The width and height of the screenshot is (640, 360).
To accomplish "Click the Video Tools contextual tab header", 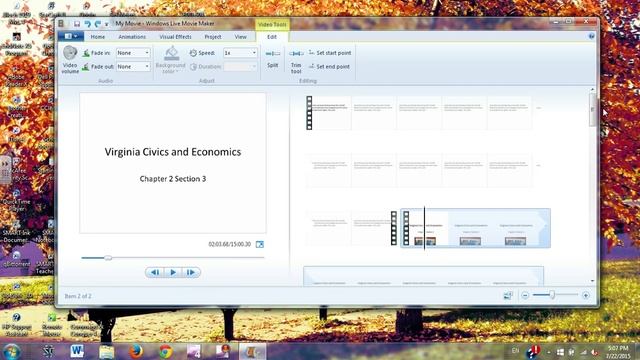I will click(272, 24).
